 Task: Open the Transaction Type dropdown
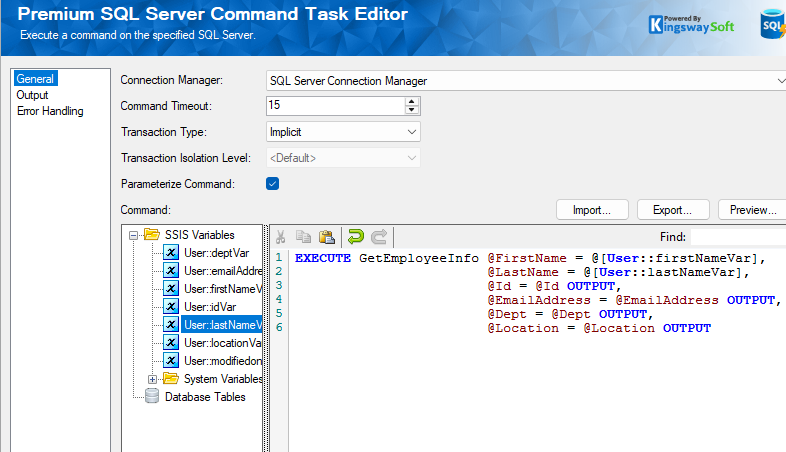(x=412, y=132)
